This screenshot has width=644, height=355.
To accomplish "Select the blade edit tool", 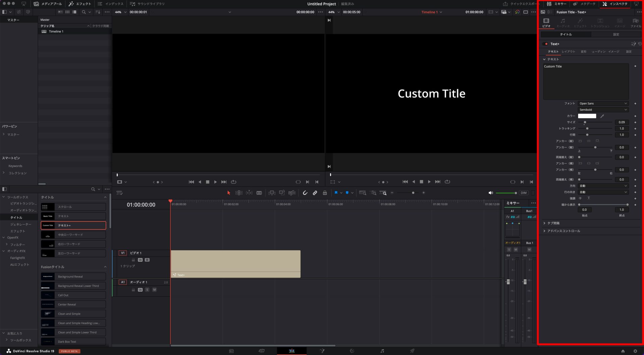I will click(259, 193).
